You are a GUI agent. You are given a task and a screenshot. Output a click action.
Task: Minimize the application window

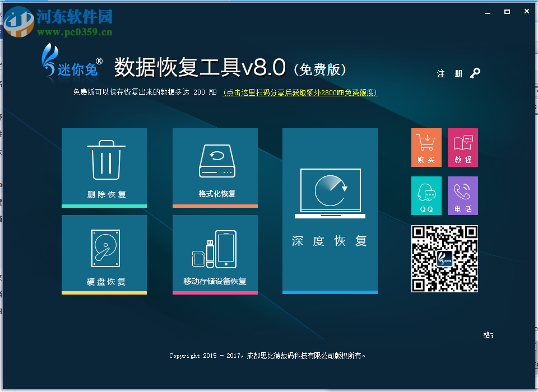487,11
